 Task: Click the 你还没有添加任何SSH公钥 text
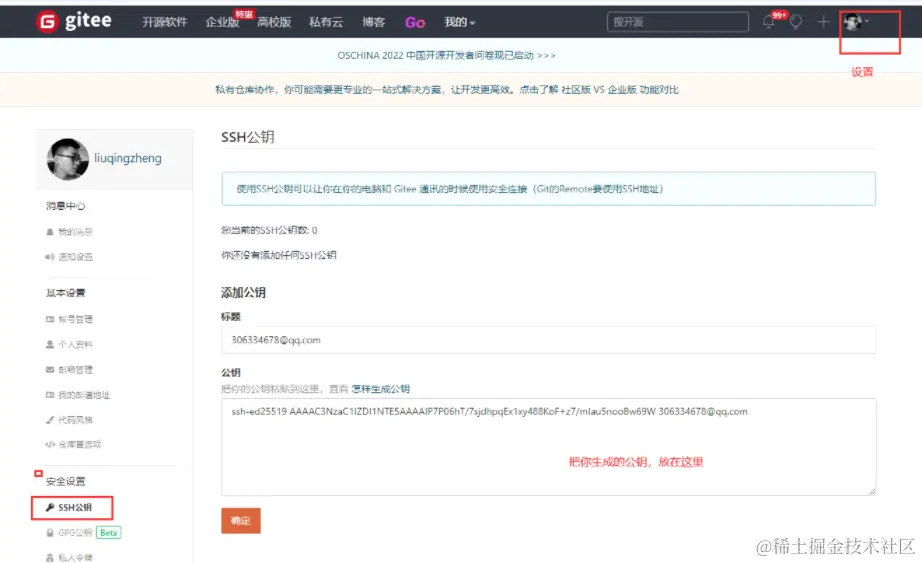coord(279,255)
